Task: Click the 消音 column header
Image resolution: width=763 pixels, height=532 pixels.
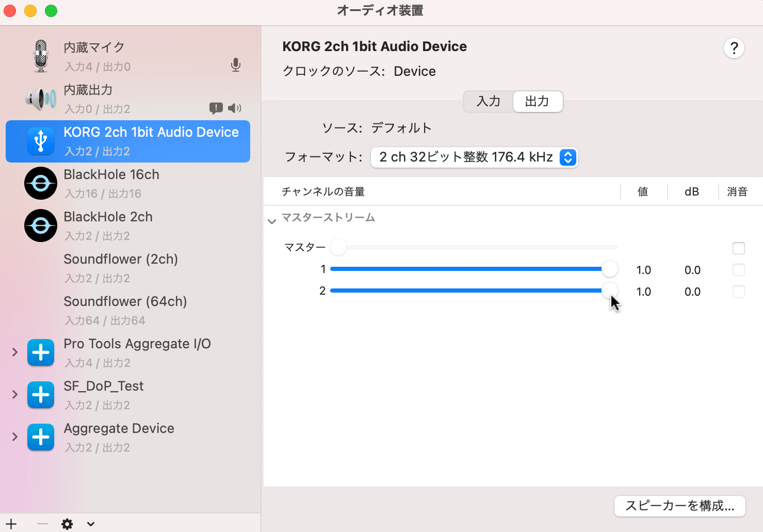Action: [x=737, y=191]
